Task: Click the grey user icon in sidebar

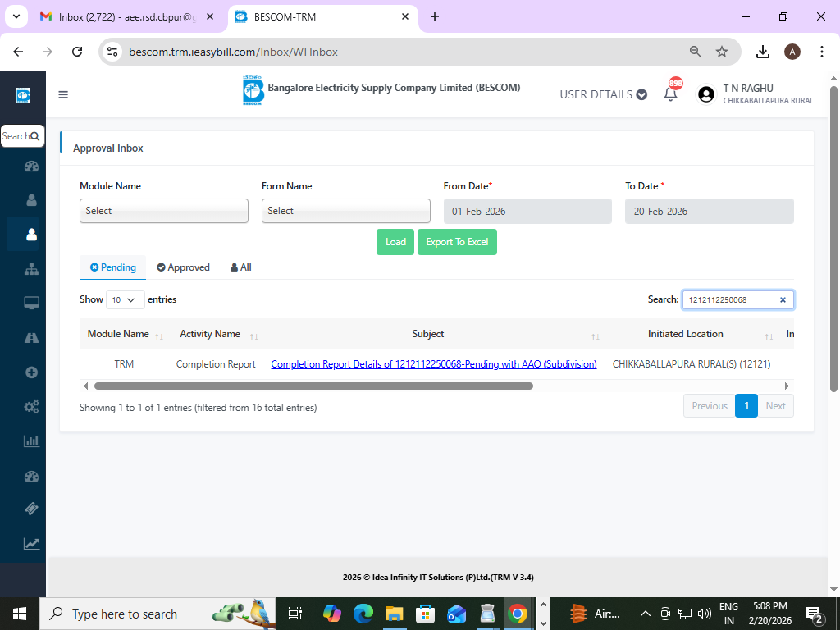Action: 32,200
